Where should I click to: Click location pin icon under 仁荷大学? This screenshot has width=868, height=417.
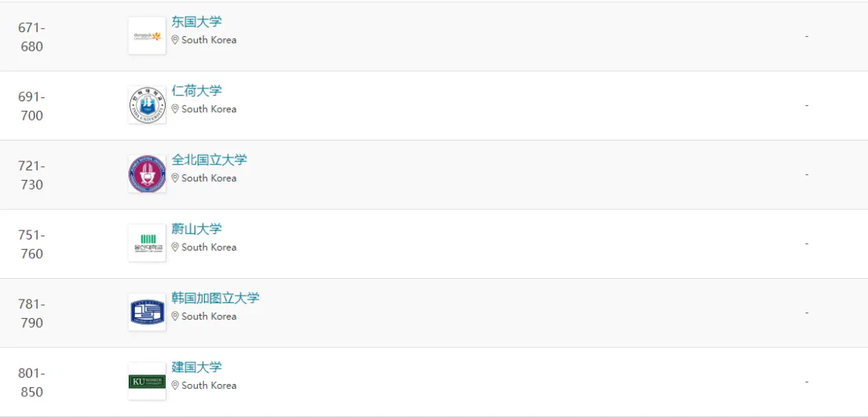tap(175, 109)
